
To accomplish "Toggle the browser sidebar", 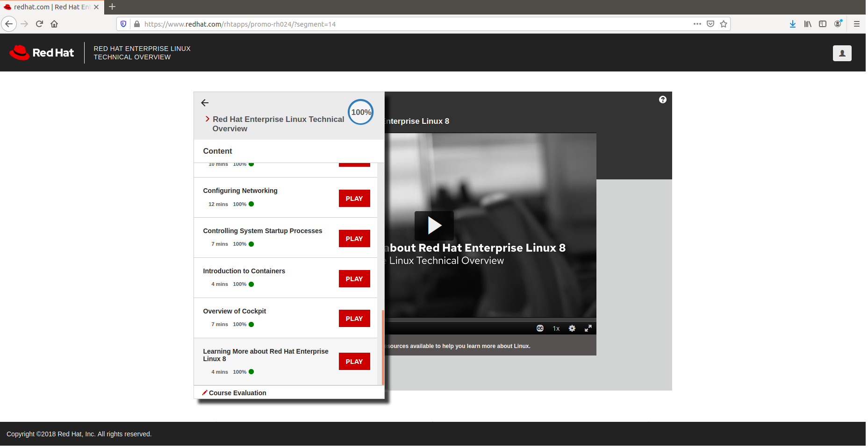I will 823,24.
